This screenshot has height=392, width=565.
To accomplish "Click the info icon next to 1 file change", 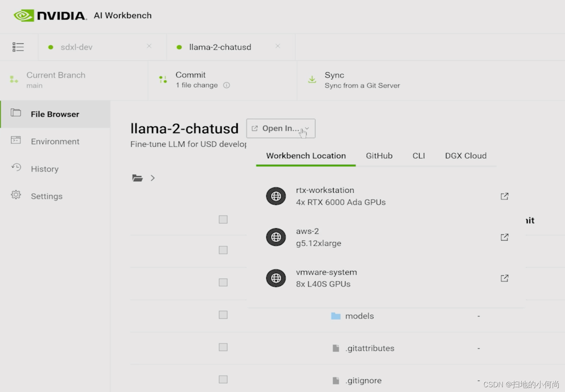I will click(x=227, y=85).
